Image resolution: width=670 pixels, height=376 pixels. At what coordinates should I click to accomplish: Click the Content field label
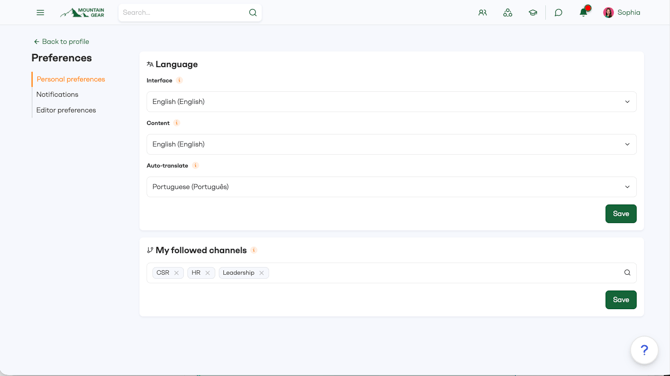158,123
